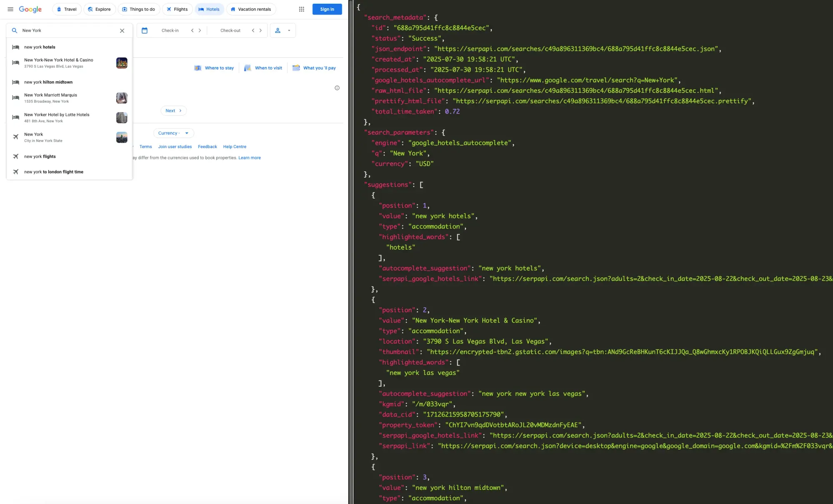Switch to the Vacation rentals tab
This screenshot has height=504, width=833.
(251, 9)
